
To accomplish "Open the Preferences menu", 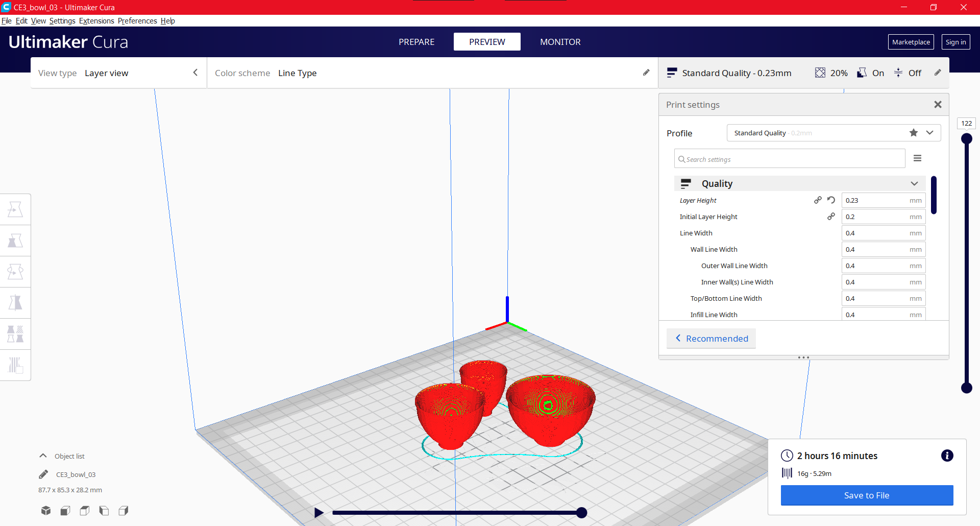I will 137,21.
